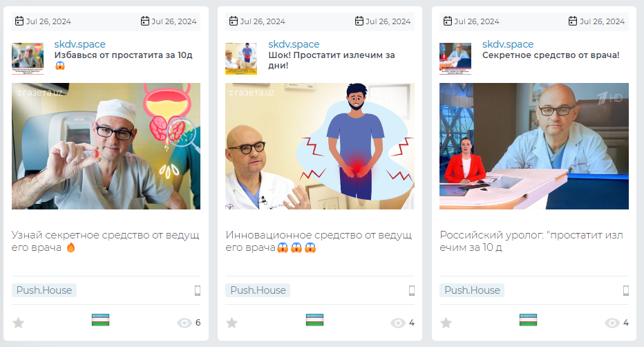Mark the second ad card with star

tap(231, 323)
